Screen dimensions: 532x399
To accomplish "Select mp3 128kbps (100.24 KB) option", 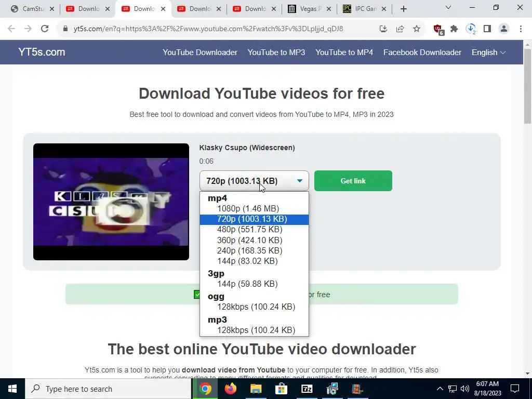I will (x=254, y=330).
